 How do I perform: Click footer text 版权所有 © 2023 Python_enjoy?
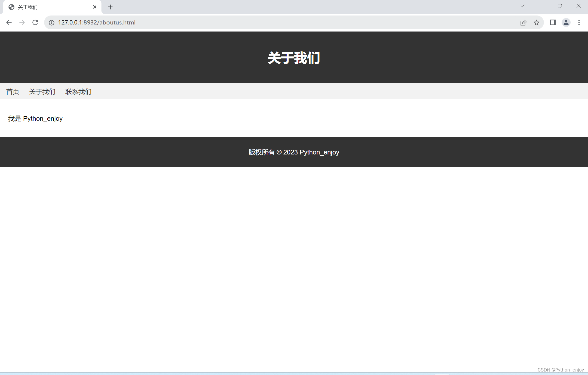click(x=294, y=152)
